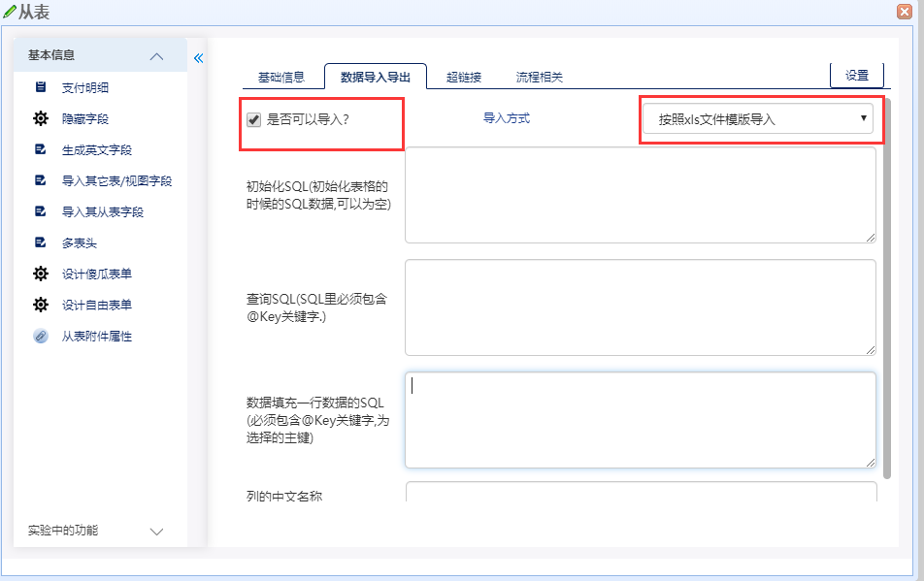Click the 多表头 sidebar icon
The width and height of the screenshot is (924, 581).
tap(39, 242)
